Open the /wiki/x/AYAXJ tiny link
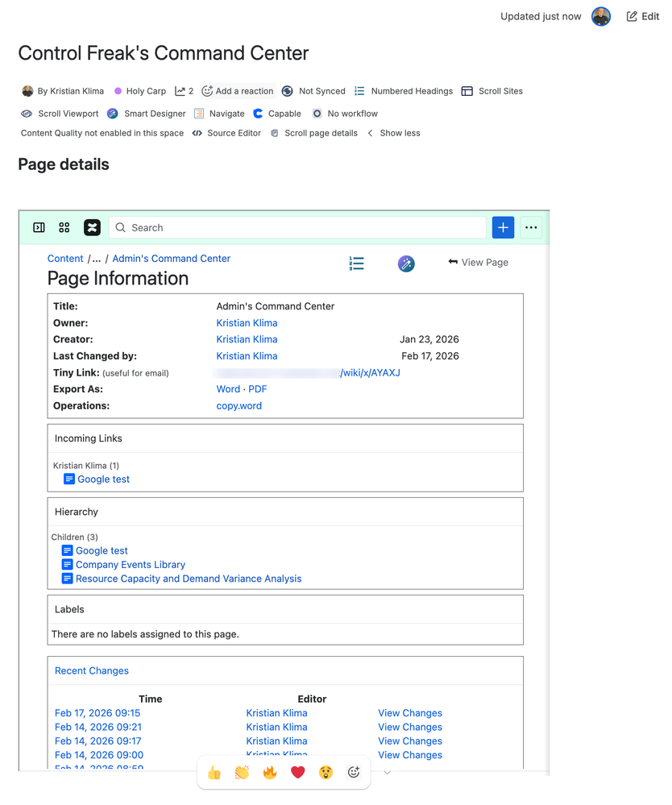This screenshot has width=672, height=805. [x=370, y=373]
